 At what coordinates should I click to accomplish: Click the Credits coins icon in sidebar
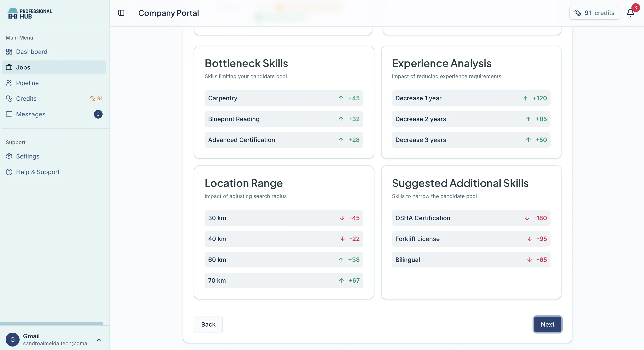tap(9, 98)
